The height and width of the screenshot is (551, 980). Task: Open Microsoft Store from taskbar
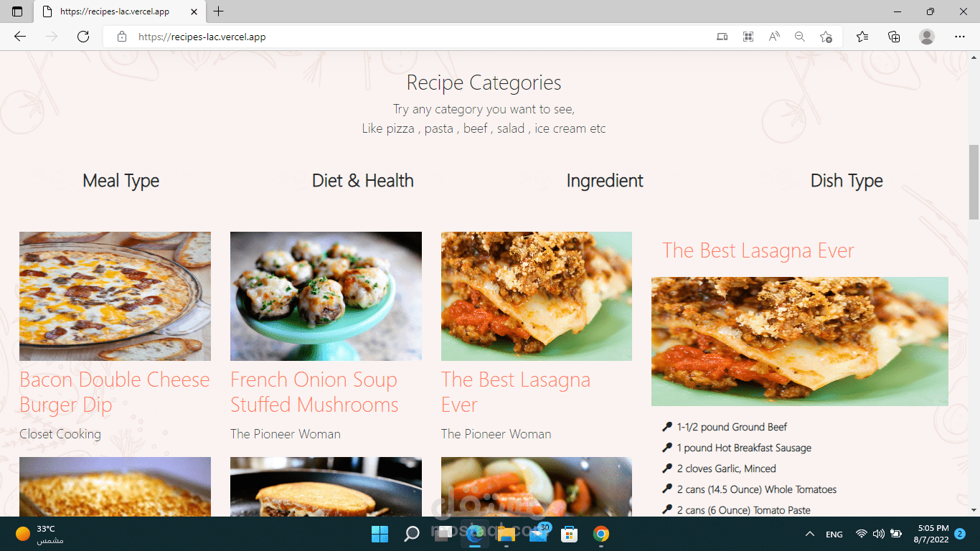[x=570, y=534]
